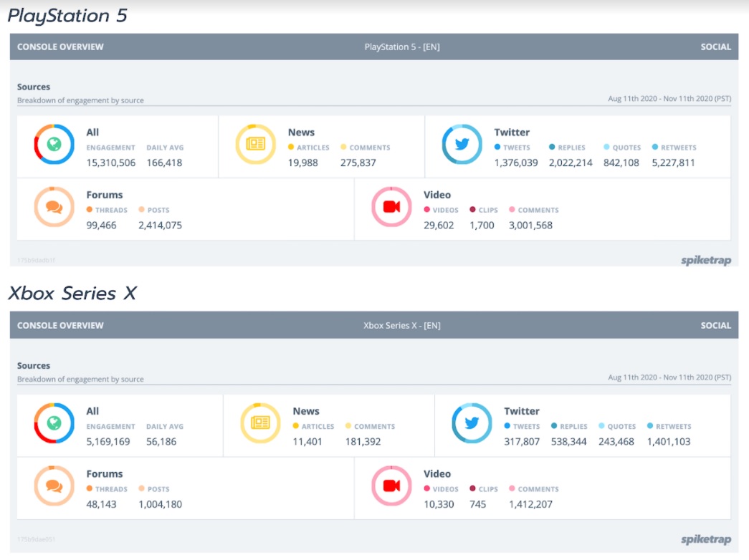Click forum posts value 2,414,075
This screenshot has width=749, height=560.
click(160, 226)
